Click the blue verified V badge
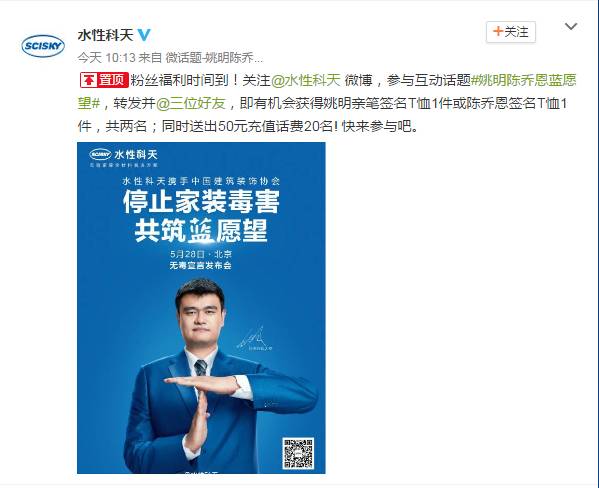Viewport: 599px width, 488px height. click(144, 35)
